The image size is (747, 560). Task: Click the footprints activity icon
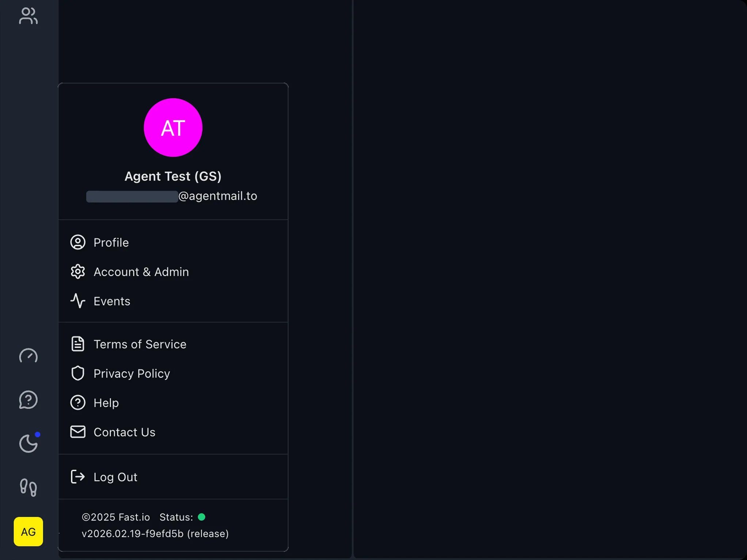(28, 488)
